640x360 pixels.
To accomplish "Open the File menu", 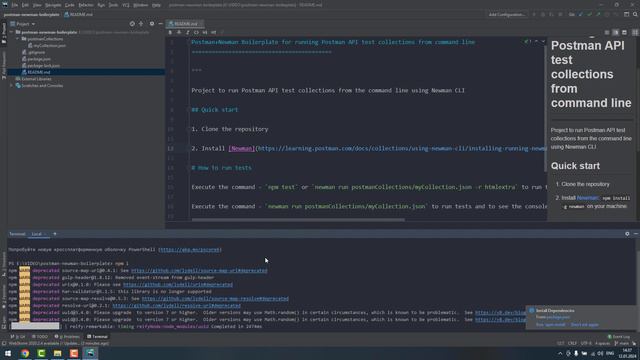I will click(15, 5).
